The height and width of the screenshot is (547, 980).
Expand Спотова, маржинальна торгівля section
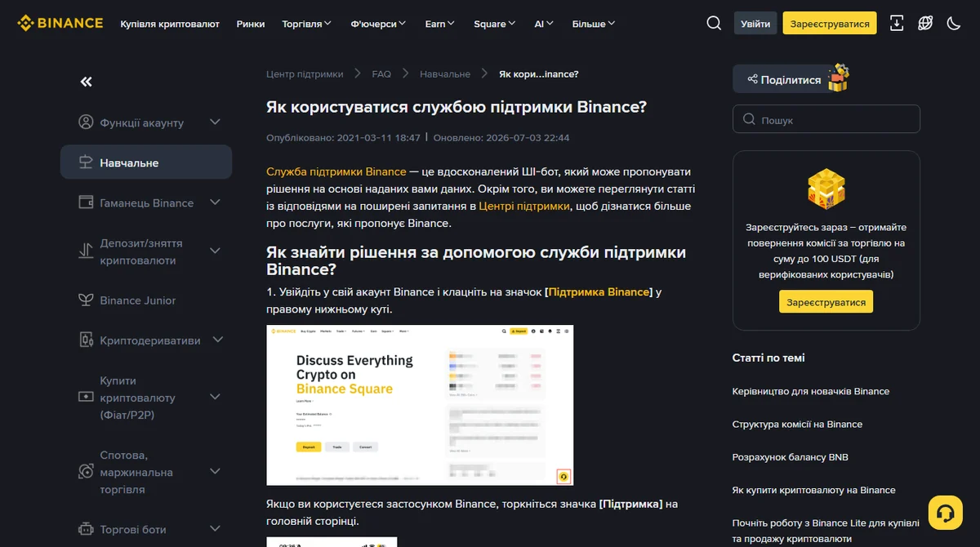(x=216, y=472)
